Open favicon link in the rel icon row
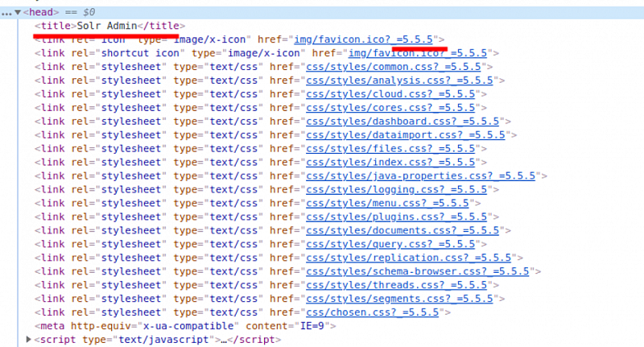The width and height of the screenshot is (644, 347). point(364,39)
